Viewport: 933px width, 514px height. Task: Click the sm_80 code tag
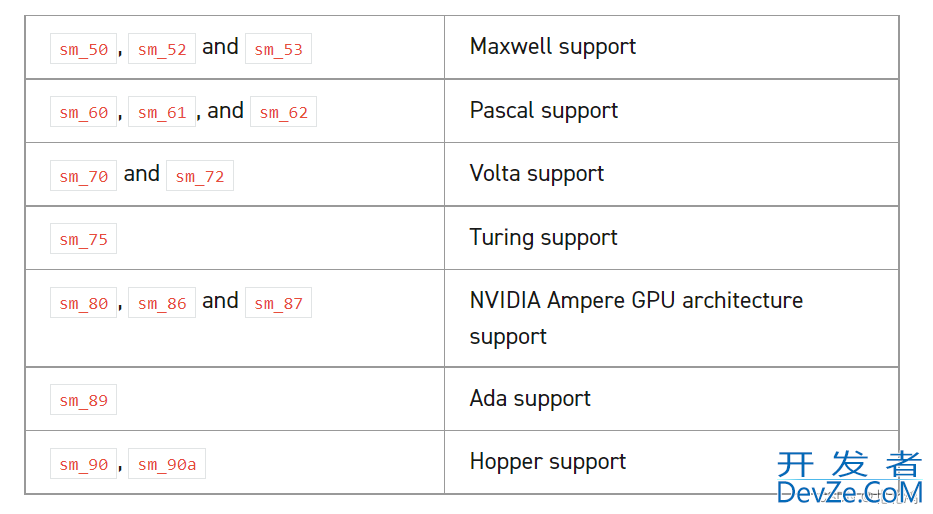coord(83,303)
